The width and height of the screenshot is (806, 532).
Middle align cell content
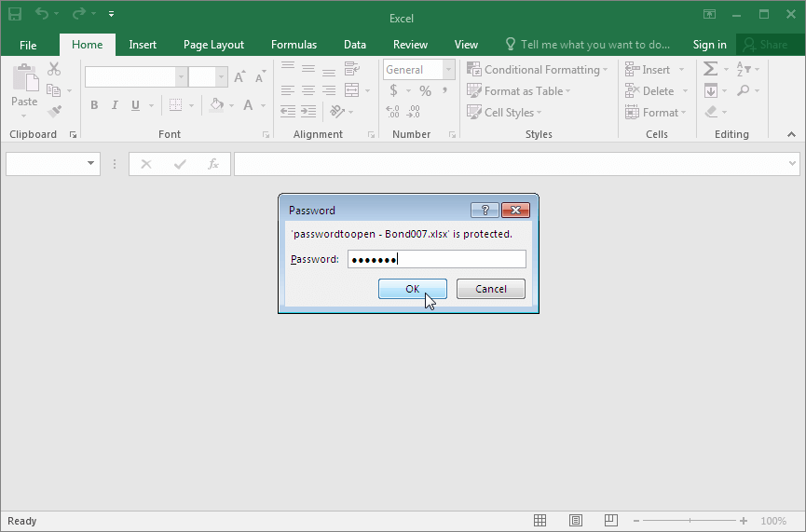coord(308,69)
